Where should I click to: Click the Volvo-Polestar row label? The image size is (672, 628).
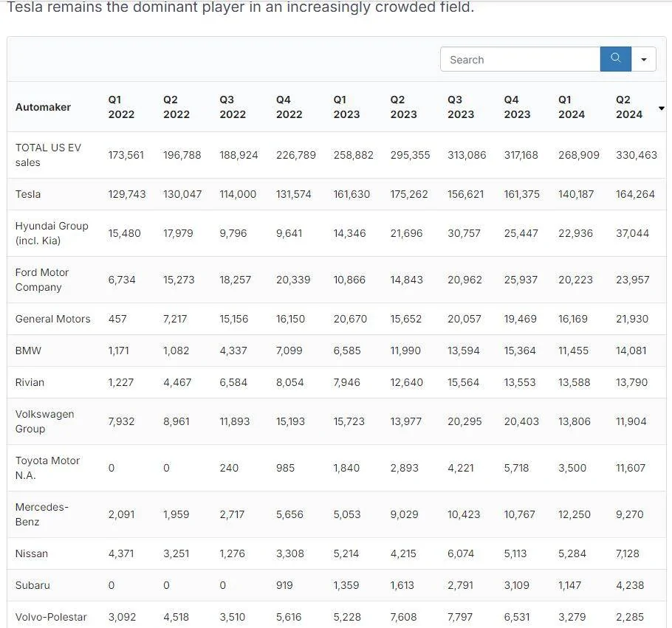pyautogui.click(x=51, y=617)
